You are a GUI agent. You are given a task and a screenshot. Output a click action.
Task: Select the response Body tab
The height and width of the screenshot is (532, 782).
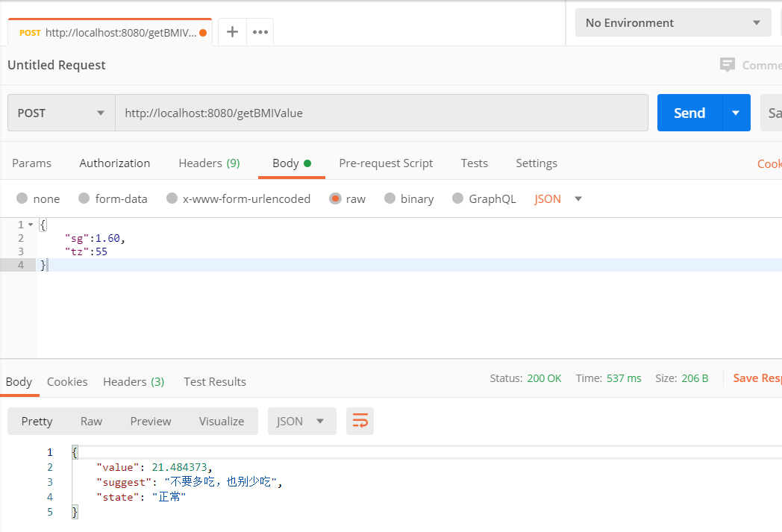click(19, 381)
